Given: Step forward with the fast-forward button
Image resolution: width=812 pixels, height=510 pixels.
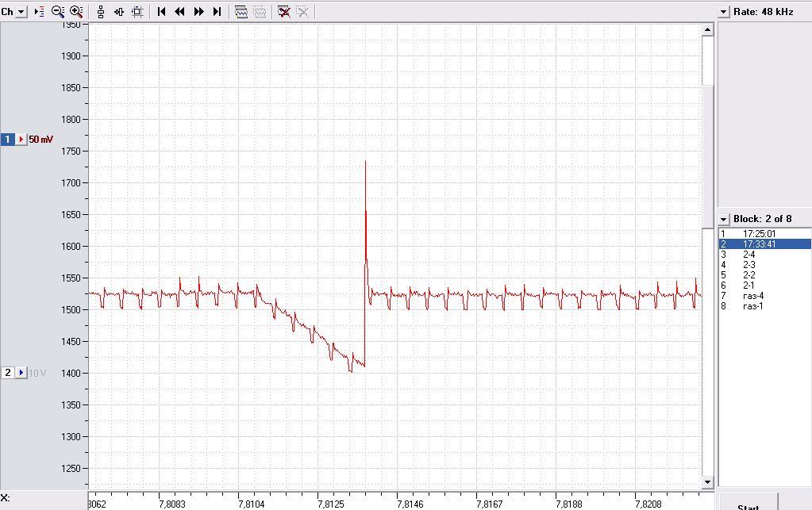Looking at the screenshot, I should [x=198, y=11].
